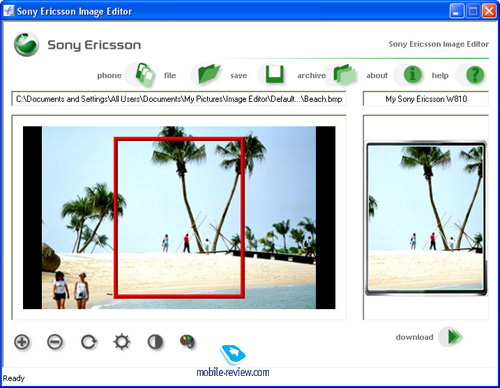
Task: Click the download text label
Action: [414, 337]
